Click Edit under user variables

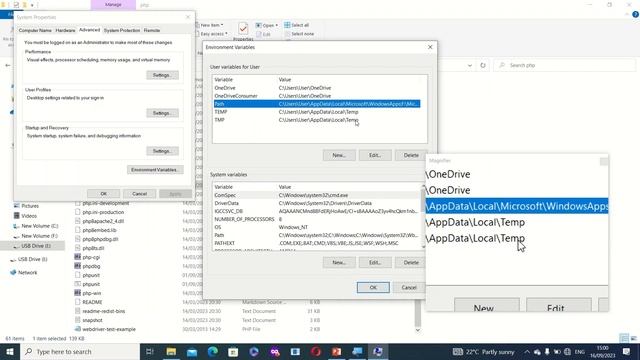tap(375, 155)
